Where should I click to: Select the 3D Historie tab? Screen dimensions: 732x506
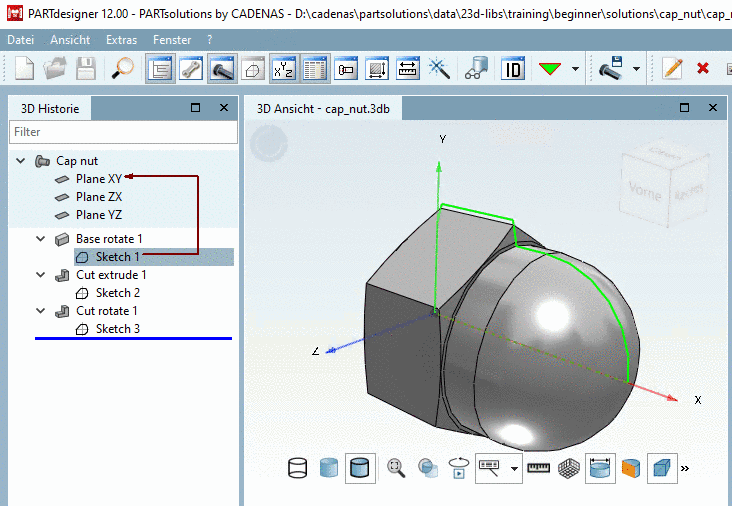[x=50, y=109]
